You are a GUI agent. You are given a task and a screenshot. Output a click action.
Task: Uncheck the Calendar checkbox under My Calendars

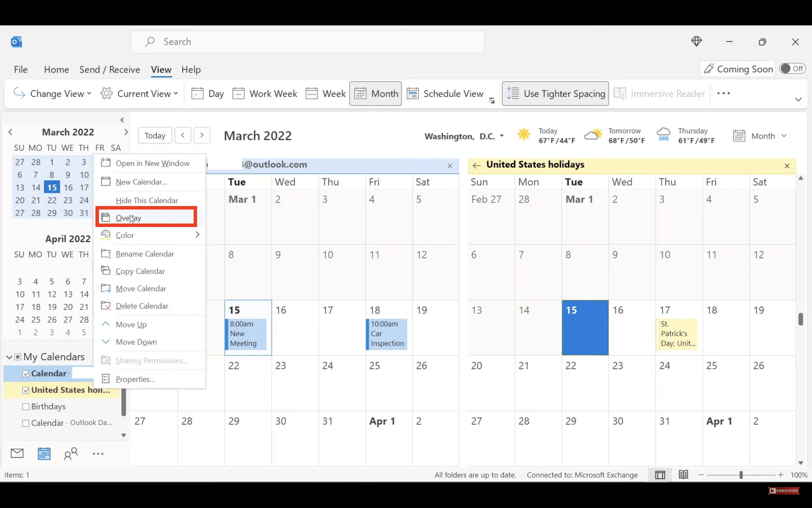26,374
